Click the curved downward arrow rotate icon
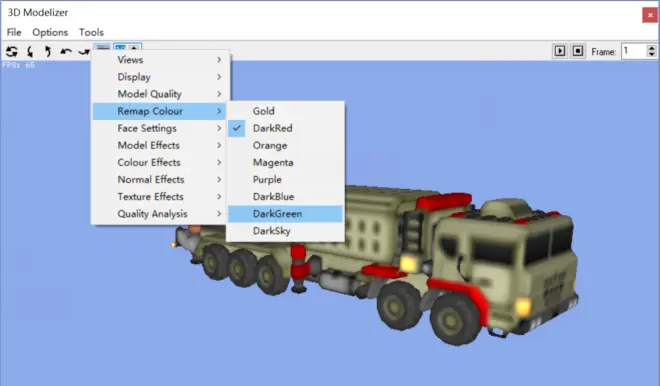 click(x=30, y=52)
